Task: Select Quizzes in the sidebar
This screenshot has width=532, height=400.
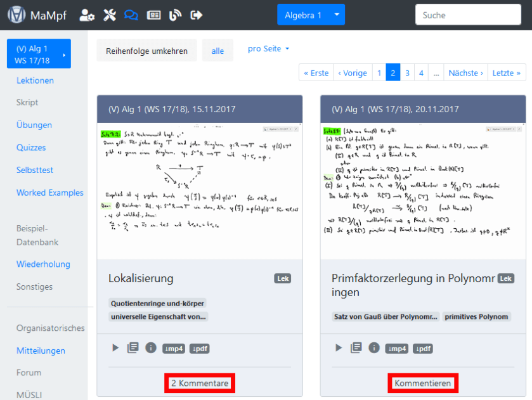Action: (31, 147)
